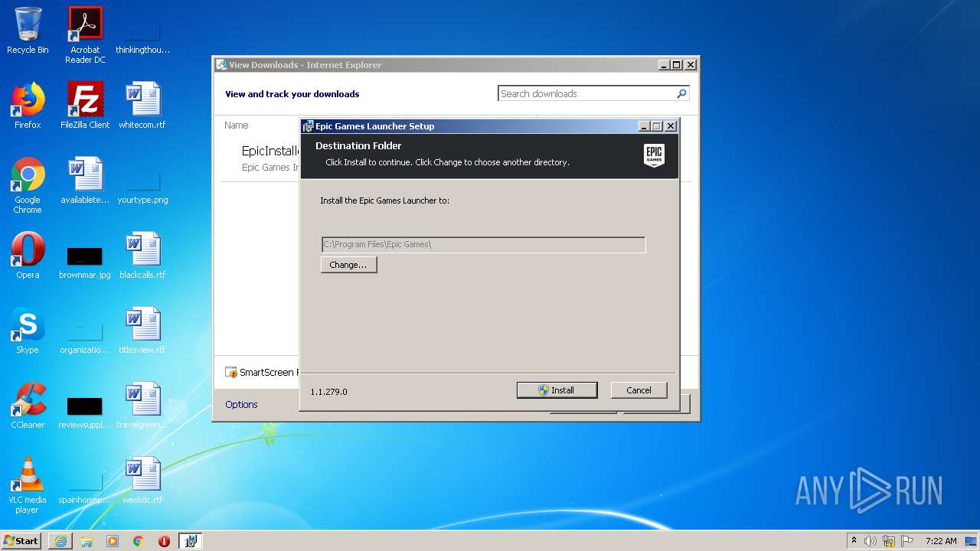This screenshot has width=980, height=551.
Task: Open the weekdc.rtf document icon
Action: (142, 481)
